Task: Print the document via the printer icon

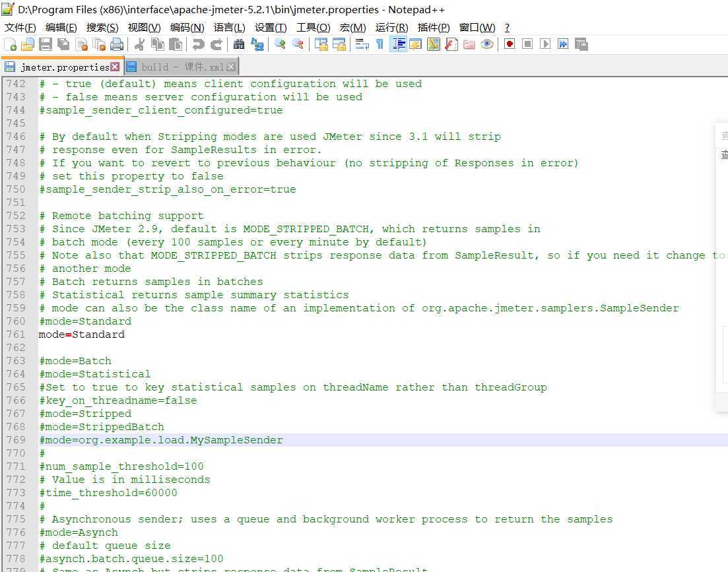Action: point(117,45)
